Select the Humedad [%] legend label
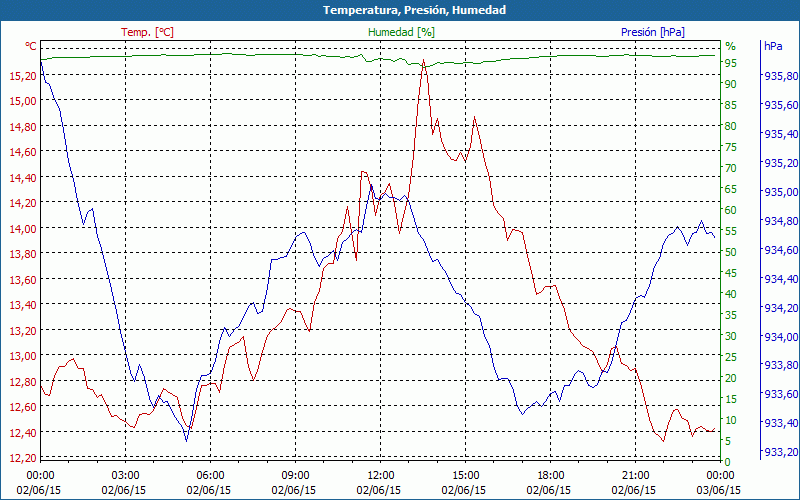Viewport: 800px width, 500px height. pyautogui.click(x=402, y=32)
